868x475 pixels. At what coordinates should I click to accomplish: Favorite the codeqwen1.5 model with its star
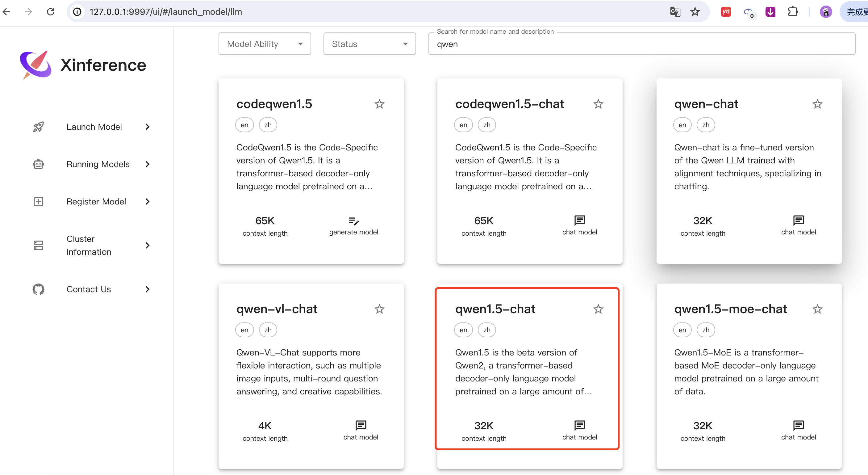(379, 104)
